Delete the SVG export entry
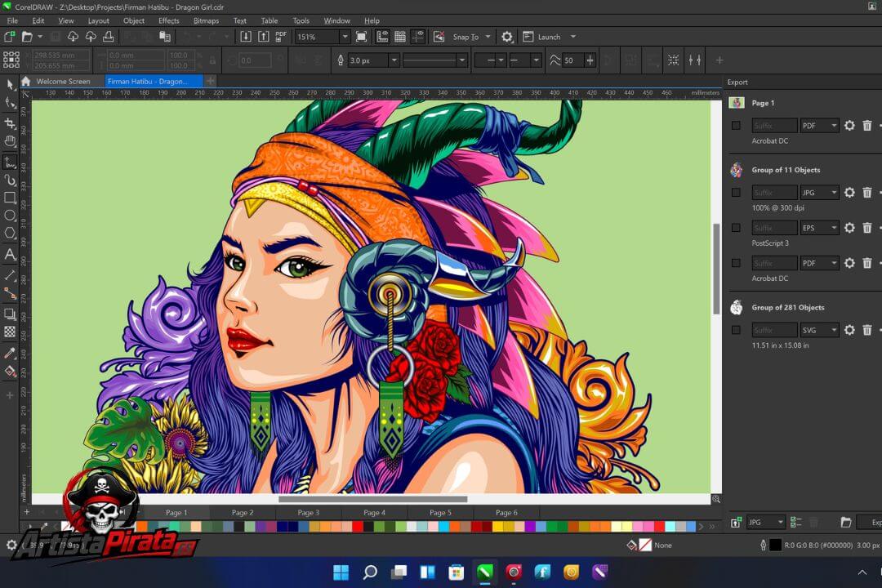This screenshot has width=882, height=588. click(866, 330)
